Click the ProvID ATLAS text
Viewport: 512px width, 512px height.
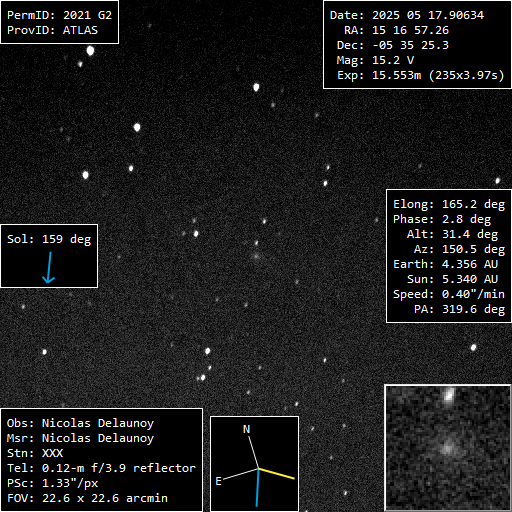[x=52, y=30]
